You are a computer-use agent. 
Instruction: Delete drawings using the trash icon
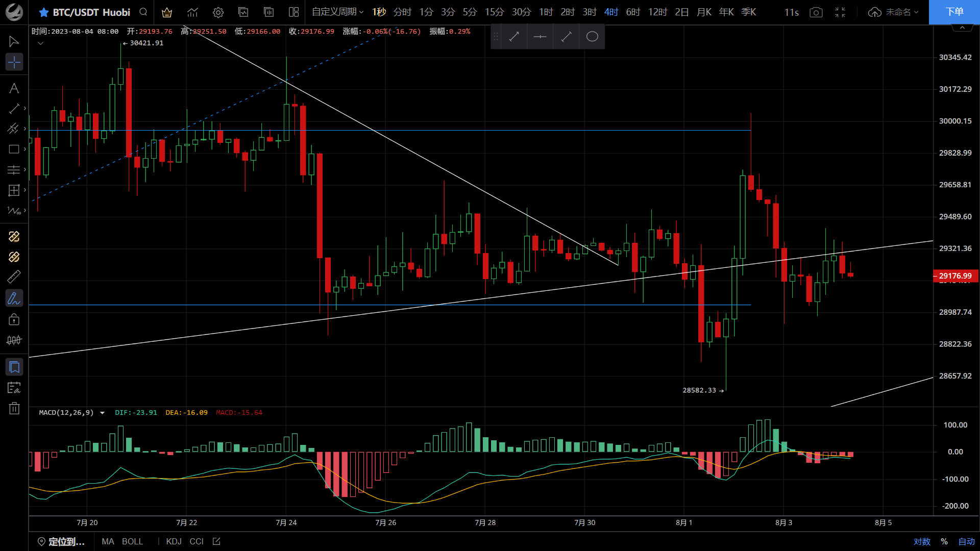click(14, 408)
